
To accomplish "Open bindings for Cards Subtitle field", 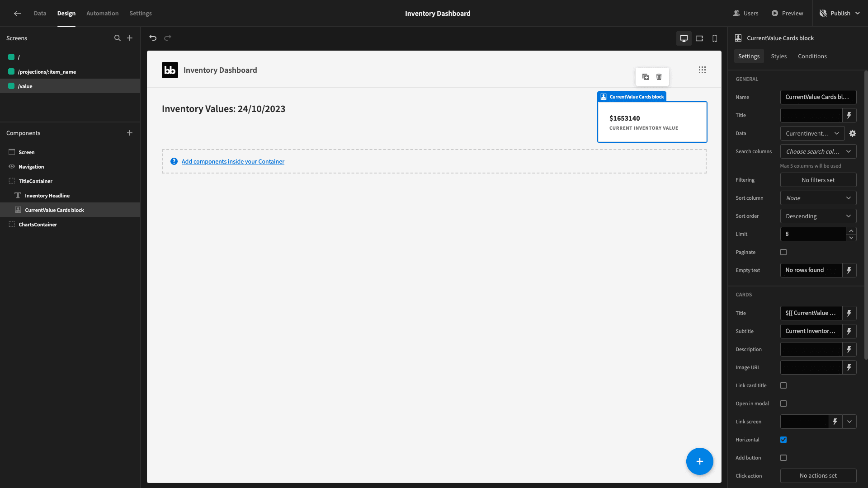I will [849, 331].
